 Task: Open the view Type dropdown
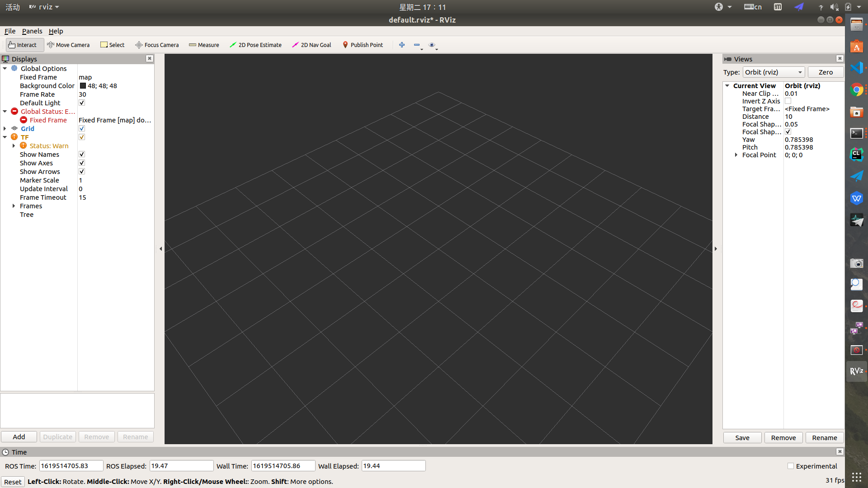774,72
